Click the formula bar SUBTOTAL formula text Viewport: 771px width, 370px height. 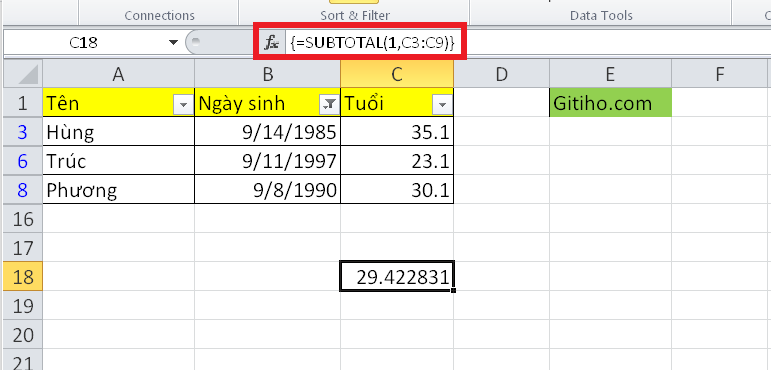coord(372,43)
